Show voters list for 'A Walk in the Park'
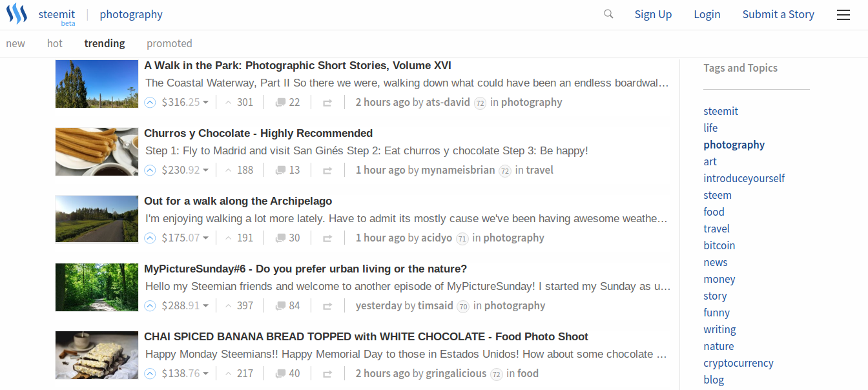The width and height of the screenshot is (868, 390). click(239, 102)
